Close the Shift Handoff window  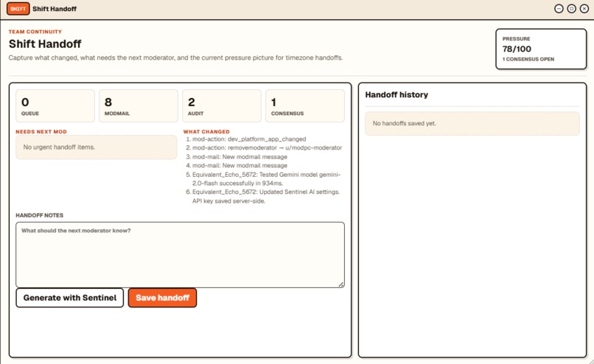coord(584,9)
